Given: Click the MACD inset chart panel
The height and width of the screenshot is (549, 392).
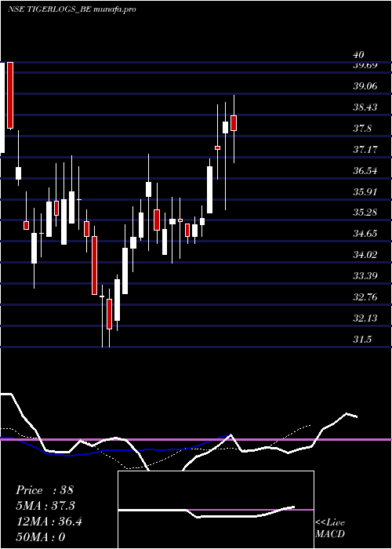Looking at the screenshot, I should (216, 510).
